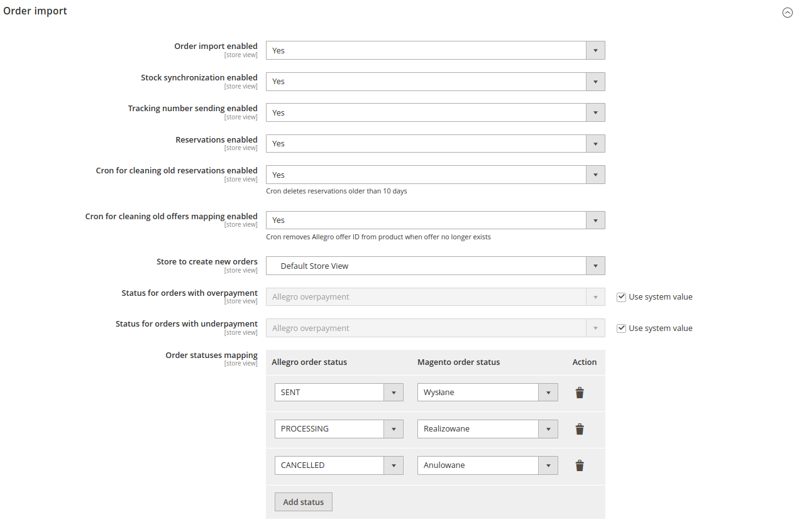Click the 'Cron deletes reservations older than 10 days' note
This screenshot has height=532, width=804.
337,191
